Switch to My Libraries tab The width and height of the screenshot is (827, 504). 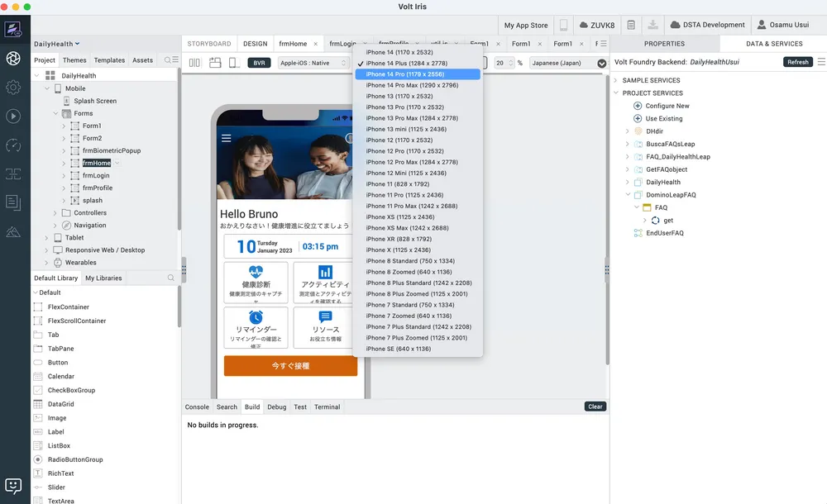tap(103, 278)
